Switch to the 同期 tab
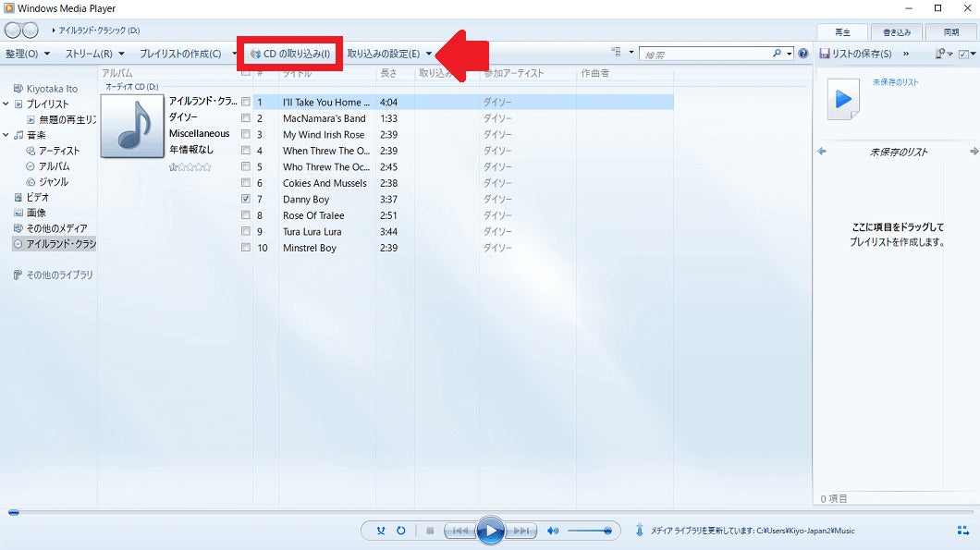This screenshot has height=550, width=980. pos(951,31)
